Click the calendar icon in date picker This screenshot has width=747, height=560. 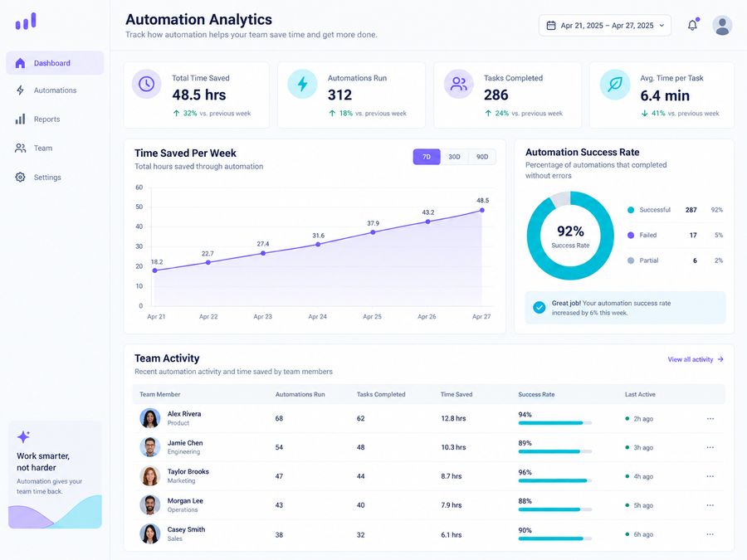pyautogui.click(x=551, y=25)
